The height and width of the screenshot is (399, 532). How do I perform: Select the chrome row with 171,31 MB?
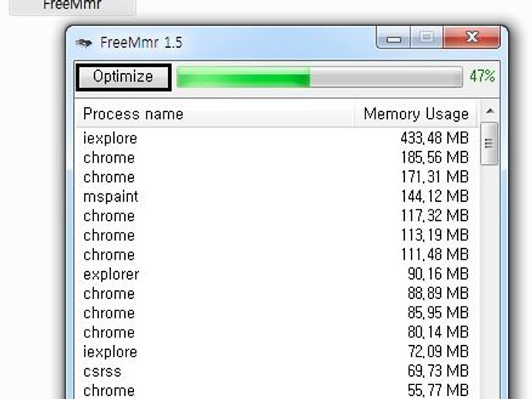(277, 177)
